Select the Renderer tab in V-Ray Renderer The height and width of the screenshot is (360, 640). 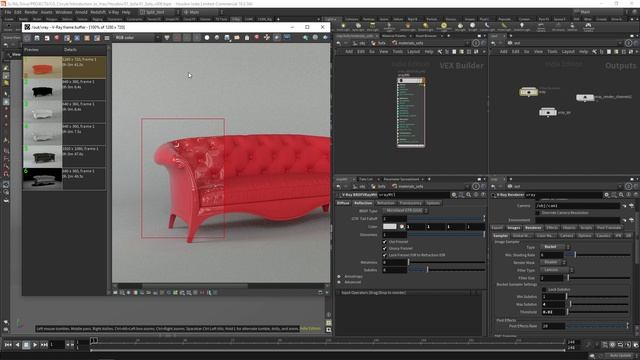(x=533, y=228)
